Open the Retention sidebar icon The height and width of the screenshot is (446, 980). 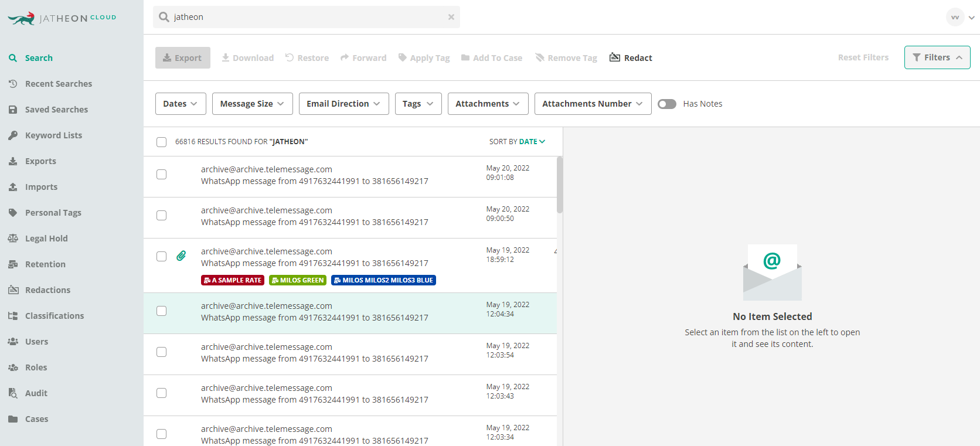pyautogui.click(x=13, y=264)
